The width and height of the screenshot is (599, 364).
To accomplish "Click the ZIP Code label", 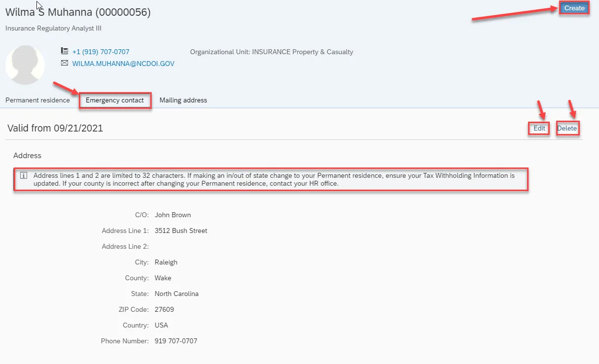I will (133, 309).
